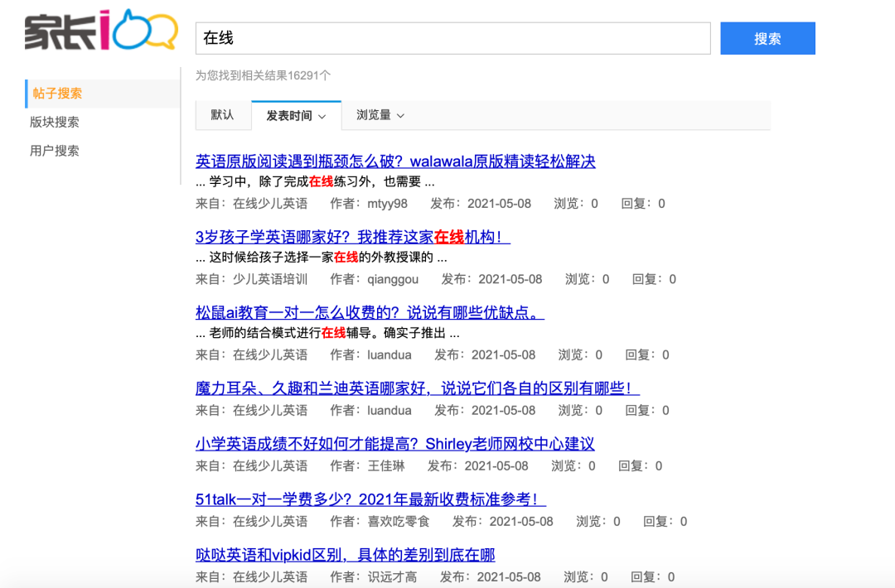This screenshot has height=588, width=895.
Task: Click the 家长100 site logo
Action: pyautogui.click(x=101, y=30)
